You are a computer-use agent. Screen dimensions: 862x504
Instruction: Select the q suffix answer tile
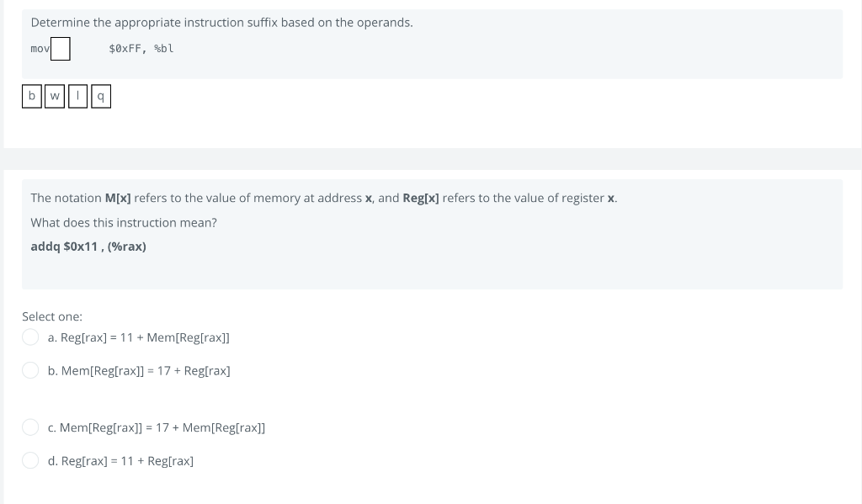tap(100, 96)
